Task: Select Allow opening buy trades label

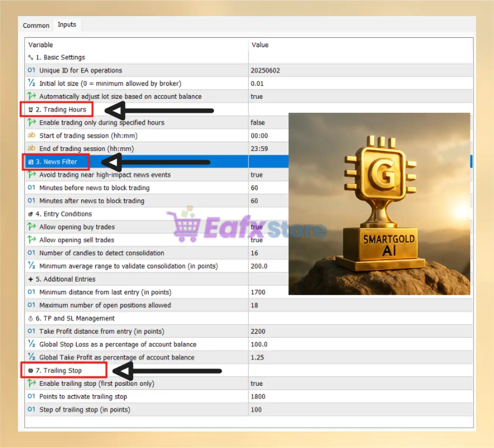Action: coord(77,227)
